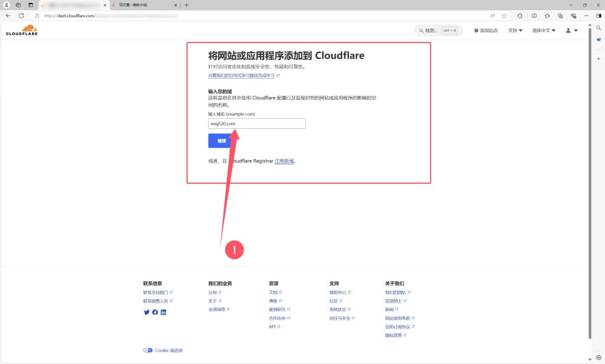This screenshot has height=364, width=605.
Task: Open Cloudflare's Twitter page icon
Action: (x=147, y=312)
